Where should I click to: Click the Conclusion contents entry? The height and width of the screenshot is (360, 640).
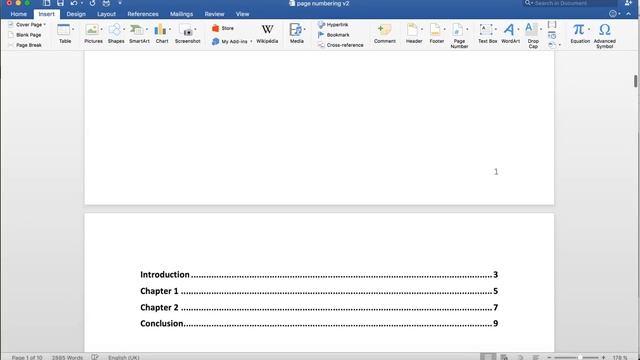(319, 323)
